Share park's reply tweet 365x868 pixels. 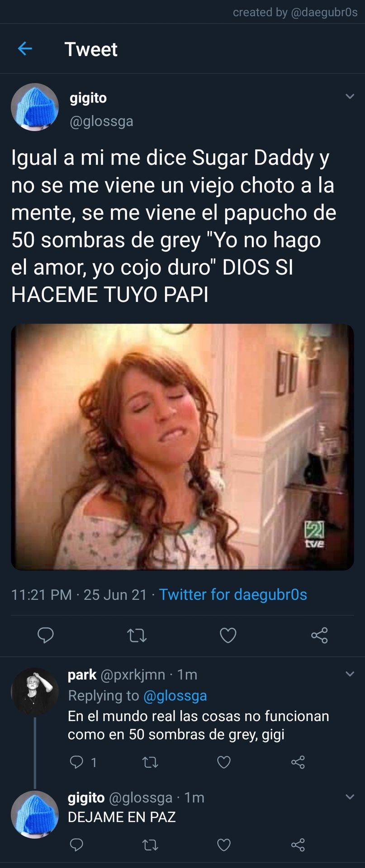click(x=298, y=762)
